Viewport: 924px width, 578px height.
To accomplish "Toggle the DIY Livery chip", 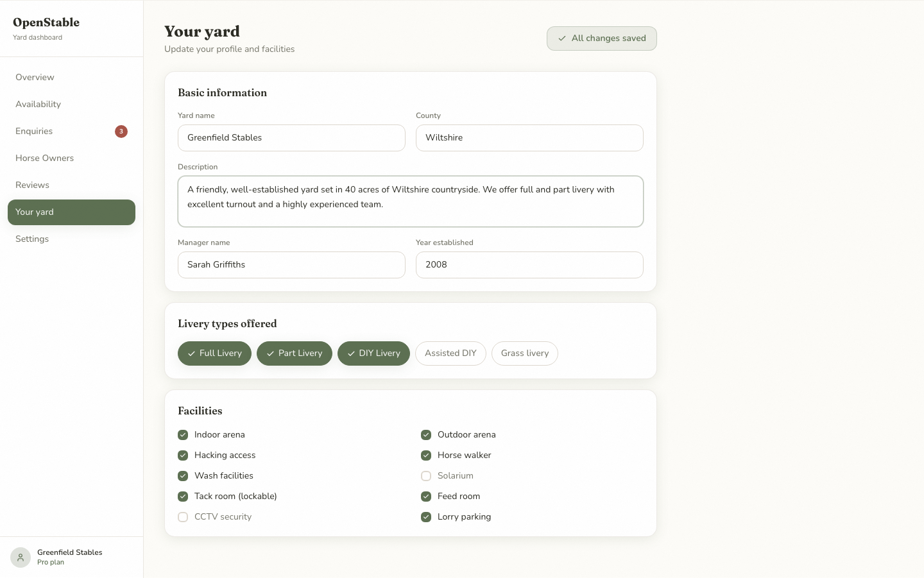I will click(x=373, y=353).
